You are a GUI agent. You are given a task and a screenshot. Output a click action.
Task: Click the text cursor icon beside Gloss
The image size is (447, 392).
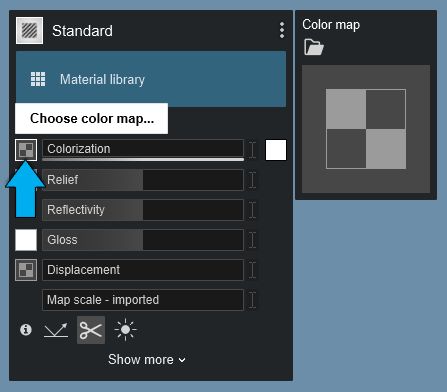coord(253,240)
